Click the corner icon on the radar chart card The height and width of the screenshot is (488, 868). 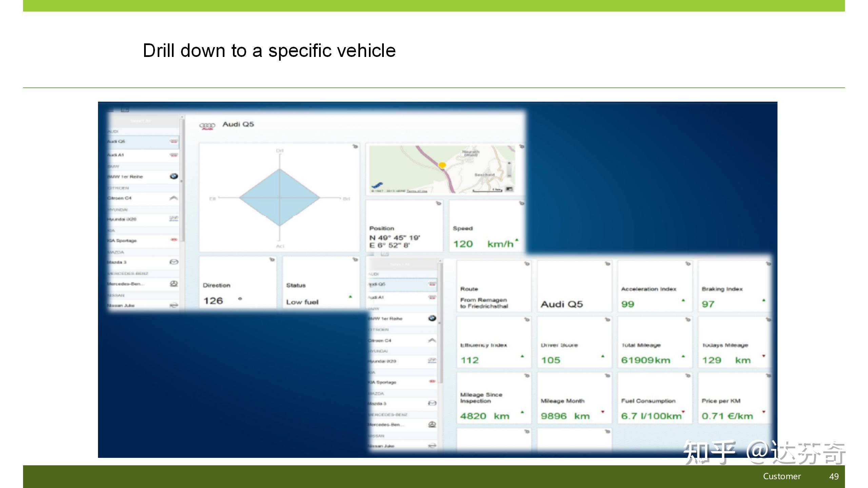point(355,146)
